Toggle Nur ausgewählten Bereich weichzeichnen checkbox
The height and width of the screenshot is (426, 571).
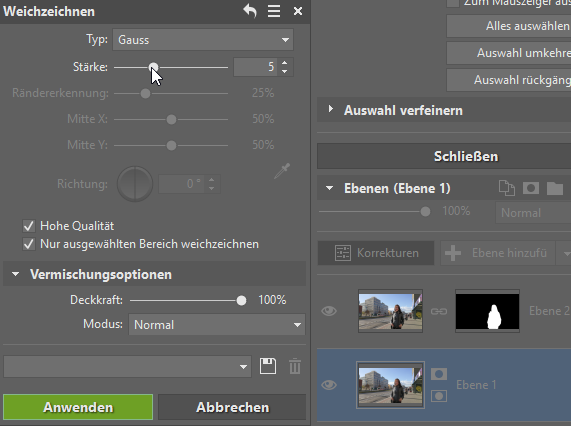pos(29,244)
